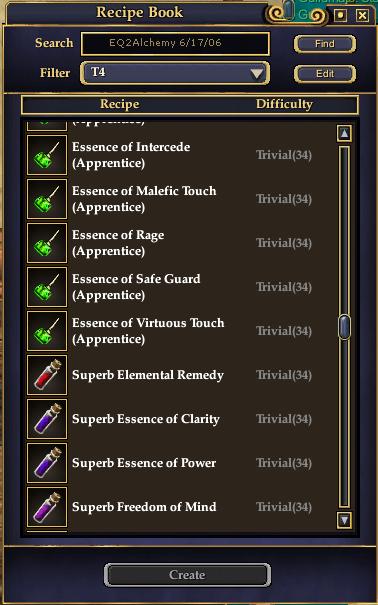Sort by the Recipe column header

coord(120,104)
